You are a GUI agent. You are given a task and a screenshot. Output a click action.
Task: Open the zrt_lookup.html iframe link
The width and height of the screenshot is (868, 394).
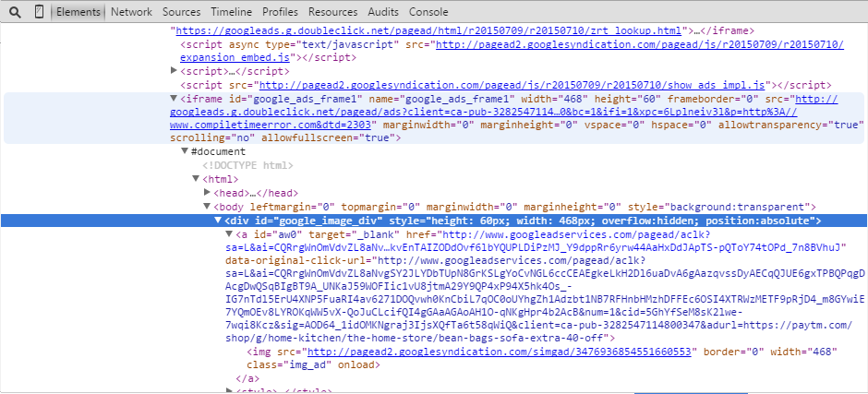point(428,30)
